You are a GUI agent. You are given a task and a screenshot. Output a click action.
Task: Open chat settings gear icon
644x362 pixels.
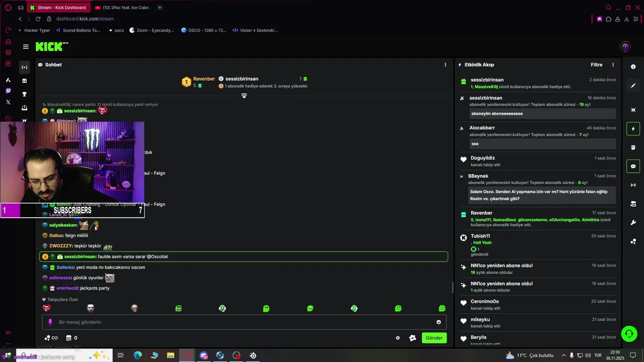[x=397, y=338]
